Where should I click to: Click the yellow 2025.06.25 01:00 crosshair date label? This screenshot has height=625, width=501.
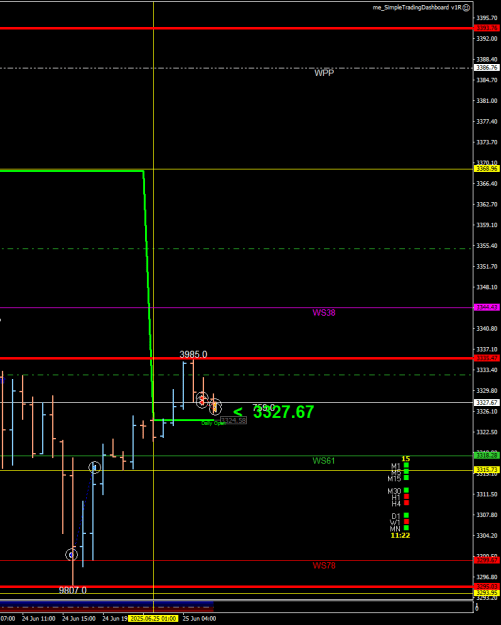click(x=153, y=619)
